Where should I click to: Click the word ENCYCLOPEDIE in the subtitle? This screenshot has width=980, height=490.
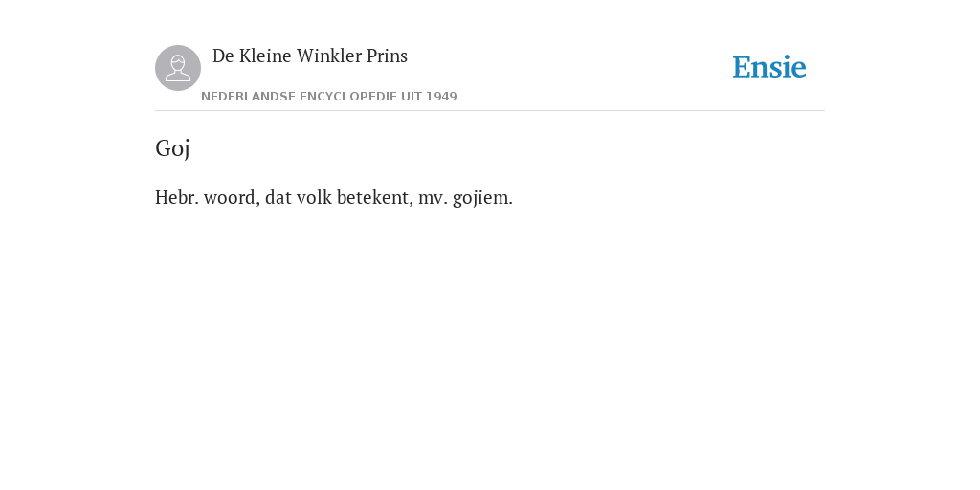(x=348, y=97)
